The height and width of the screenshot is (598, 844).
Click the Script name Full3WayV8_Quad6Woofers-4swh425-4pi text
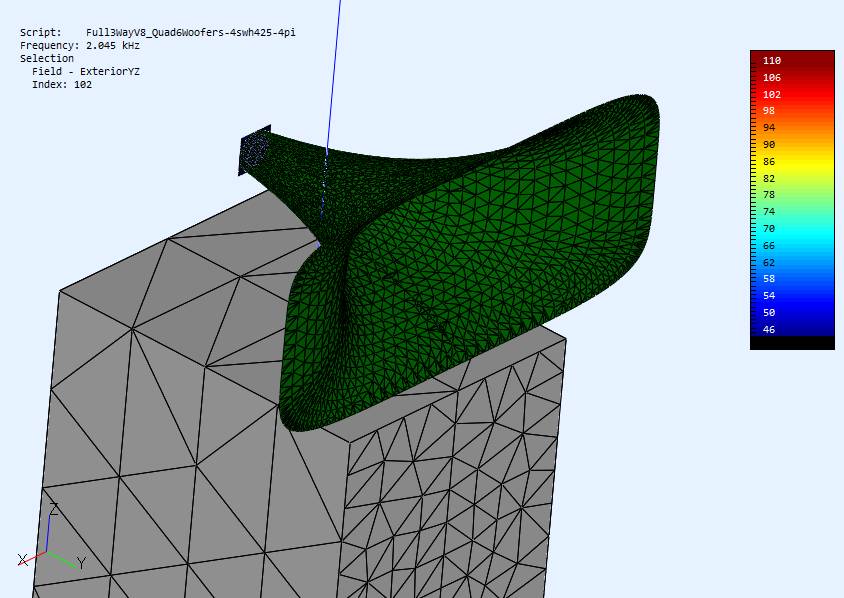tap(191, 32)
